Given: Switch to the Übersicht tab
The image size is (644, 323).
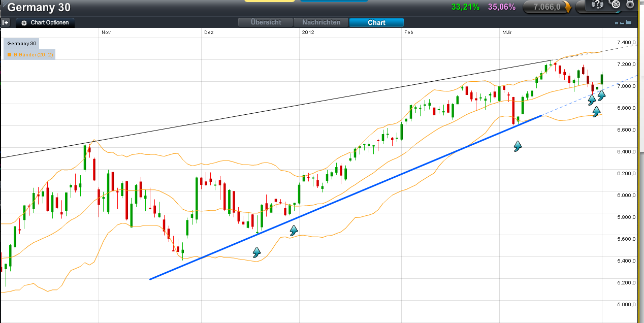Looking at the screenshot, I should click(x=266, y=22).
